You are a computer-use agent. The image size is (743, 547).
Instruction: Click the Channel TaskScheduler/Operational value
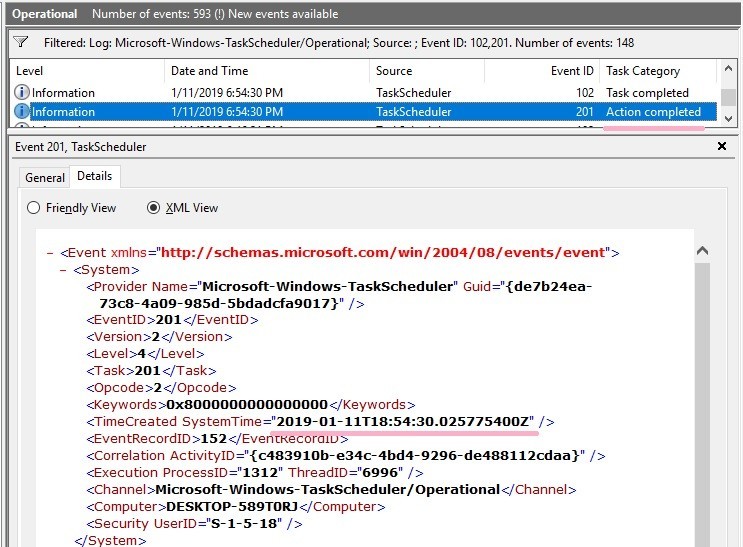pos(328,489)
